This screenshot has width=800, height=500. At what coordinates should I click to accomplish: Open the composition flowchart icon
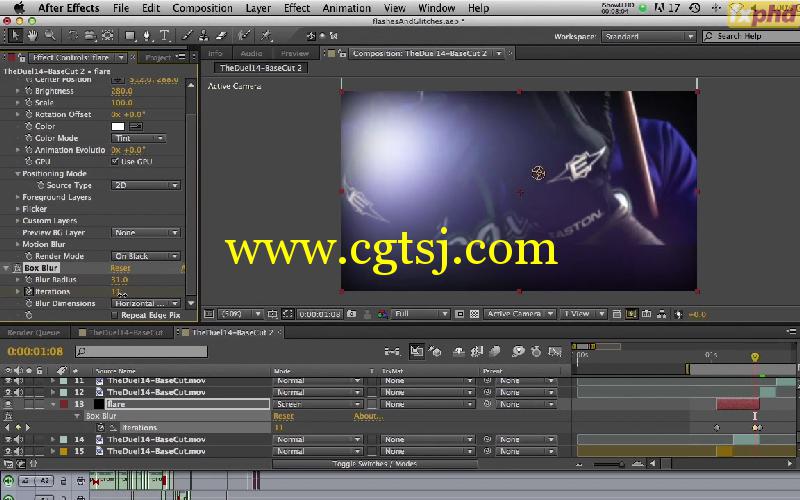(x=661, y=314)
